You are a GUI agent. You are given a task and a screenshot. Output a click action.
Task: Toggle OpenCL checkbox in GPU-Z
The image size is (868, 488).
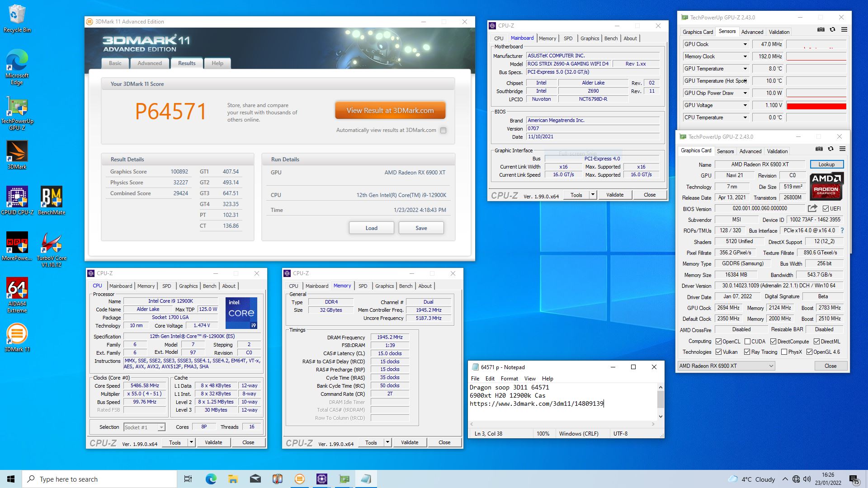pos(718,342)
